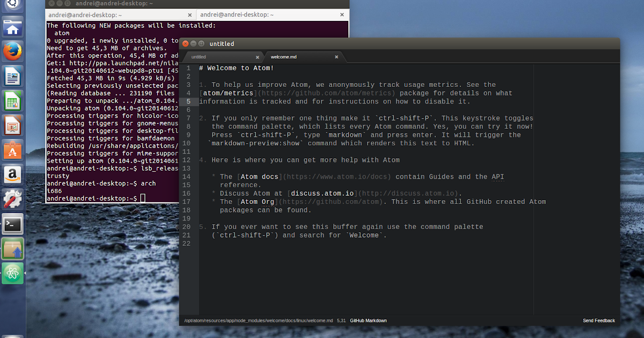The image size is (644, 338).
Task: Close the welcome.md tab
Action: [x=336, y=56]
